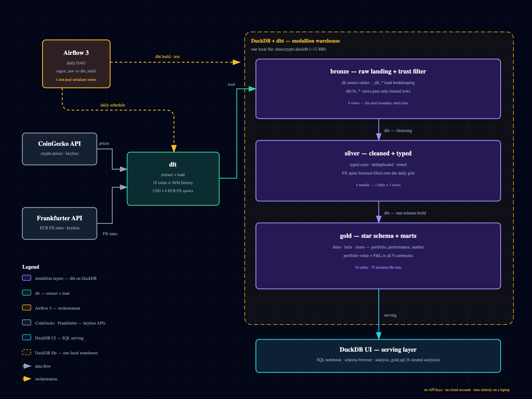
Task: Click 'ingest_raw >> dbt_build' text
Action: [76, 71]
